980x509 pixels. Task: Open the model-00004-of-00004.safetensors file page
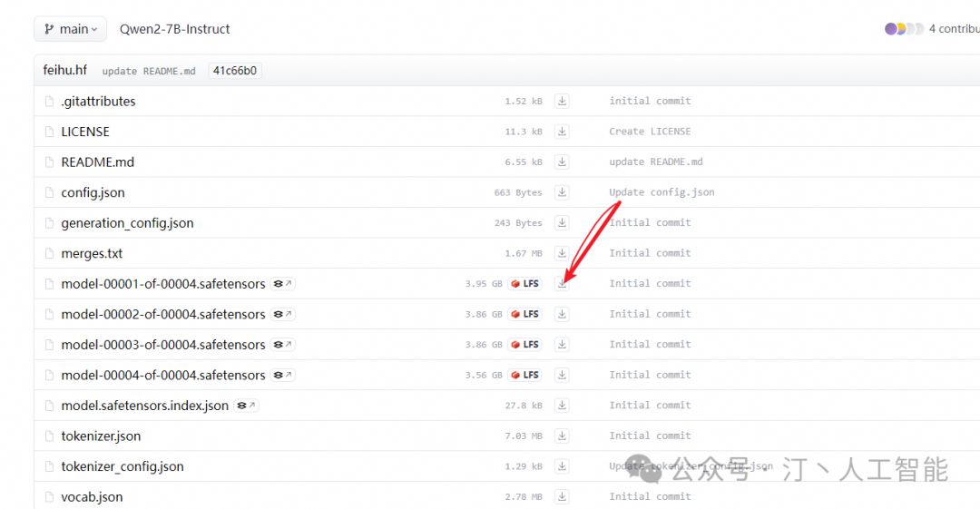pos(163,376)
